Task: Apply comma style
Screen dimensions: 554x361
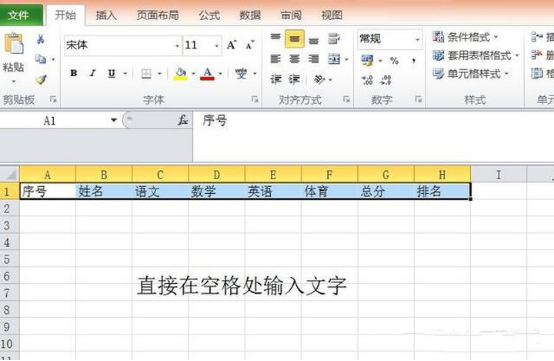Action: [x=413, y=61]
